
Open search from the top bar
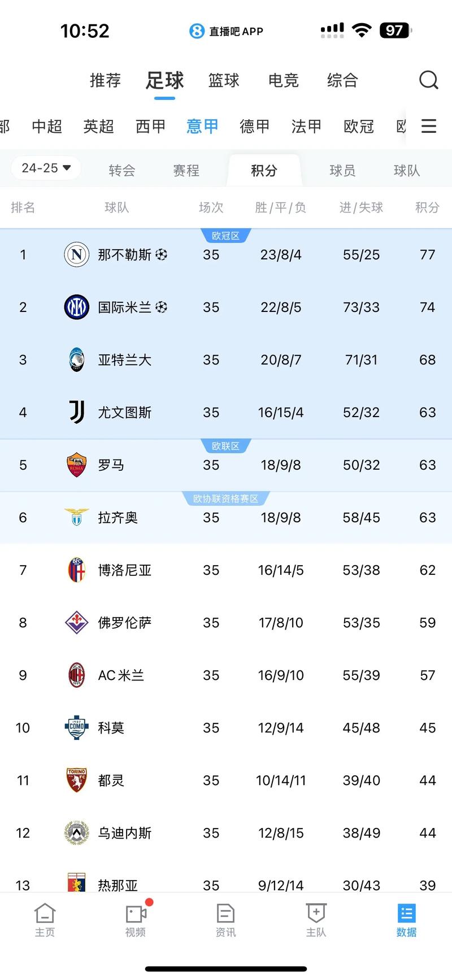click(x=429, y=80)
